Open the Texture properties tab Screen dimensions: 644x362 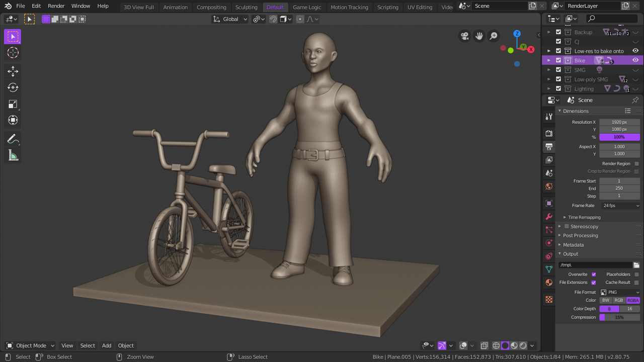pyautogui.click(x=549, y=299)
